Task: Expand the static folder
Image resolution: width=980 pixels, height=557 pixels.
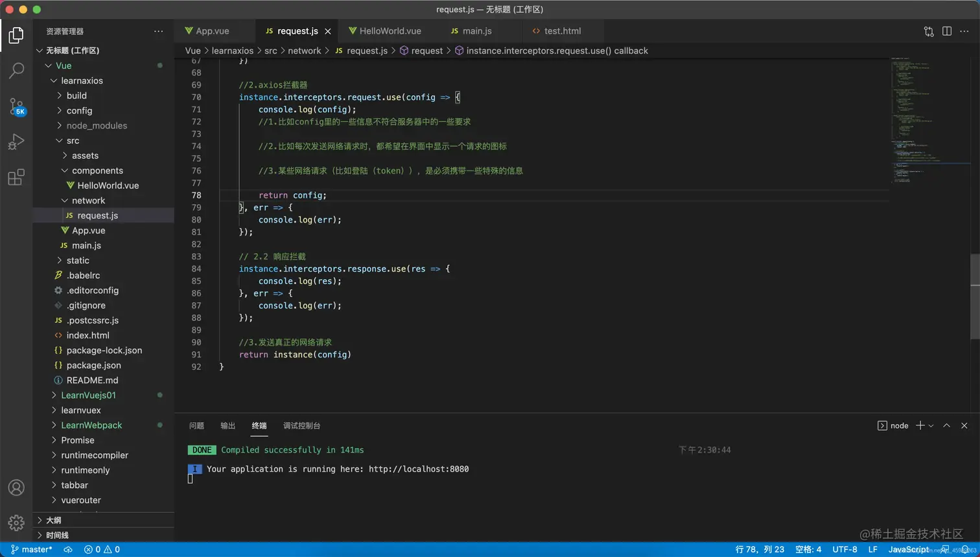Action: pyautogui.click(x=104, y=260)
